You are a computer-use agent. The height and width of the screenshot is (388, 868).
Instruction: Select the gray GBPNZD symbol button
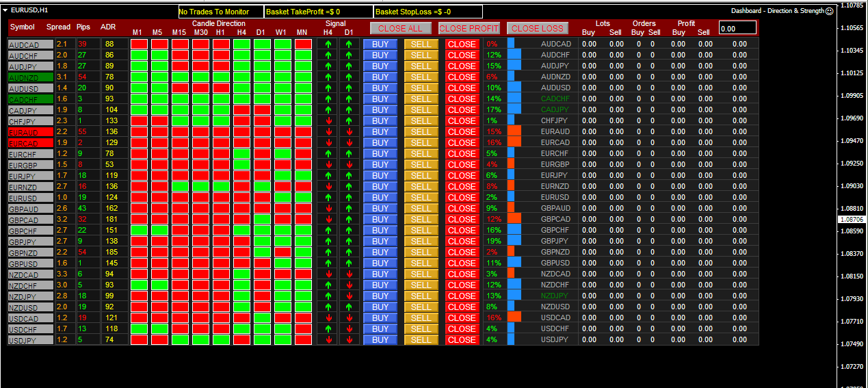coord(30,253)
